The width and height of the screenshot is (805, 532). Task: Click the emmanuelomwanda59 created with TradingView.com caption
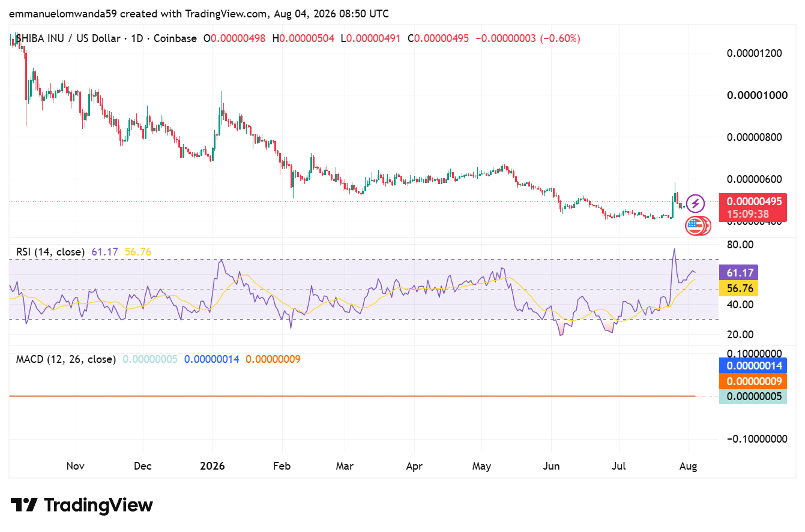click(199, 13)
